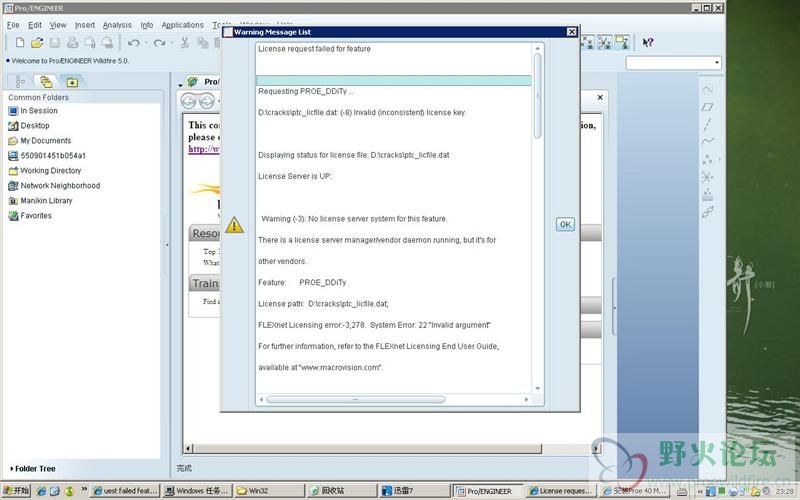Switch to the Model Tree navigator tab
Viewport: 800px width, 500px height.
[20, 82]
